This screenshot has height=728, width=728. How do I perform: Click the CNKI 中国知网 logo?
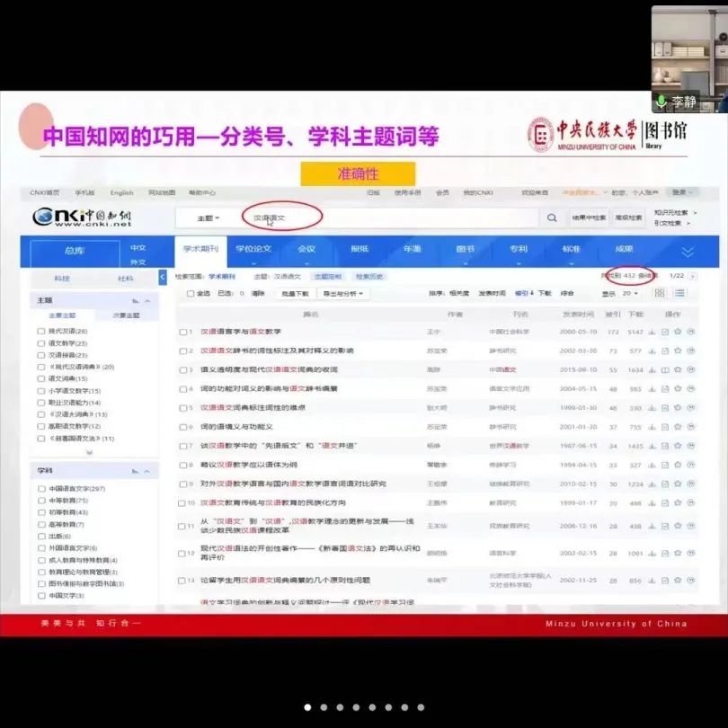click(x=83, y=218)
